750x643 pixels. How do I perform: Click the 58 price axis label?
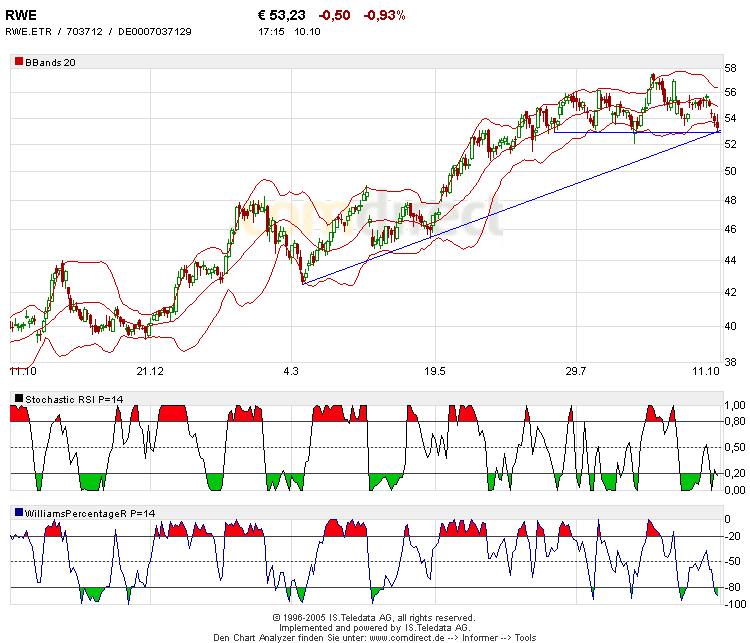pos(730,69)
